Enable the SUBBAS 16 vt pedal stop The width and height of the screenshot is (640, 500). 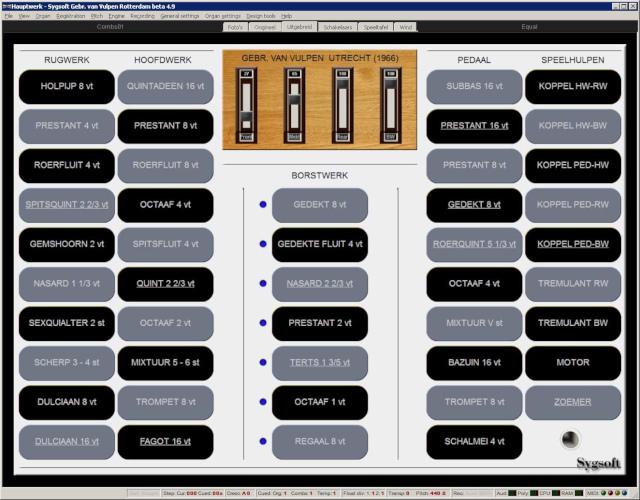tap(474, 87)
